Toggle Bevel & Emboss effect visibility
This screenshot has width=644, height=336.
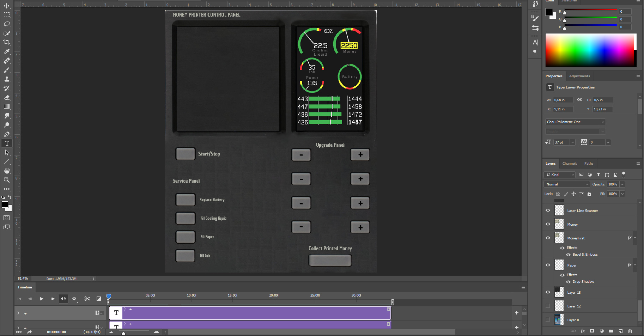[x=568, y=255]
